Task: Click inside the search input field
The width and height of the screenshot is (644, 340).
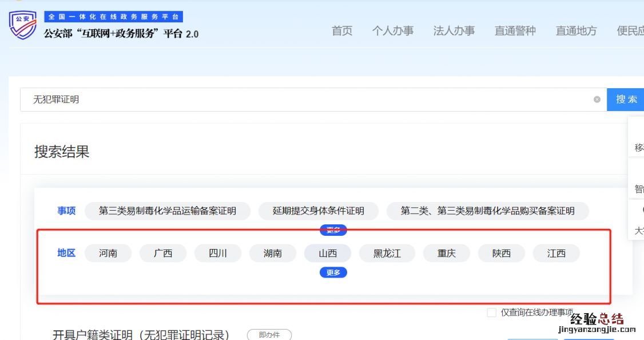Action: pos(229,99)
